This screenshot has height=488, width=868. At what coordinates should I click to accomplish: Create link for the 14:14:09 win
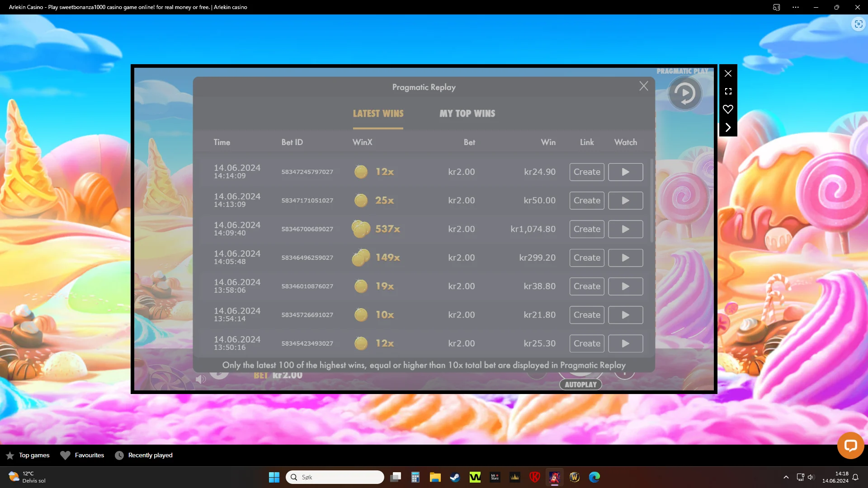587,172
